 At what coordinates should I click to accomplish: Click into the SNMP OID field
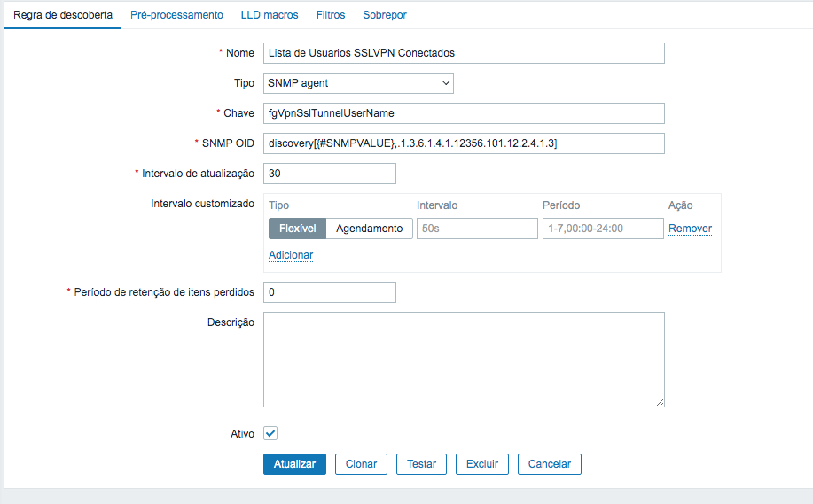(464, 143)
